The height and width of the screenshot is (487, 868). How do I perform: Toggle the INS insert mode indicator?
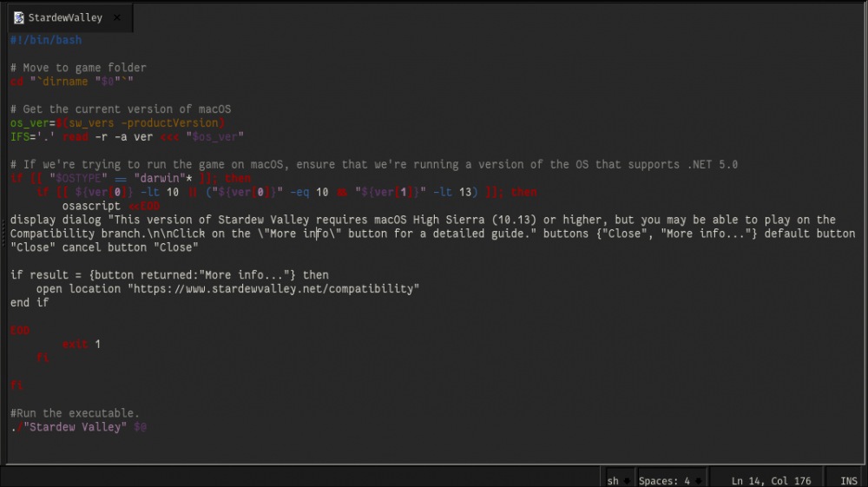(x=848, y=480)
